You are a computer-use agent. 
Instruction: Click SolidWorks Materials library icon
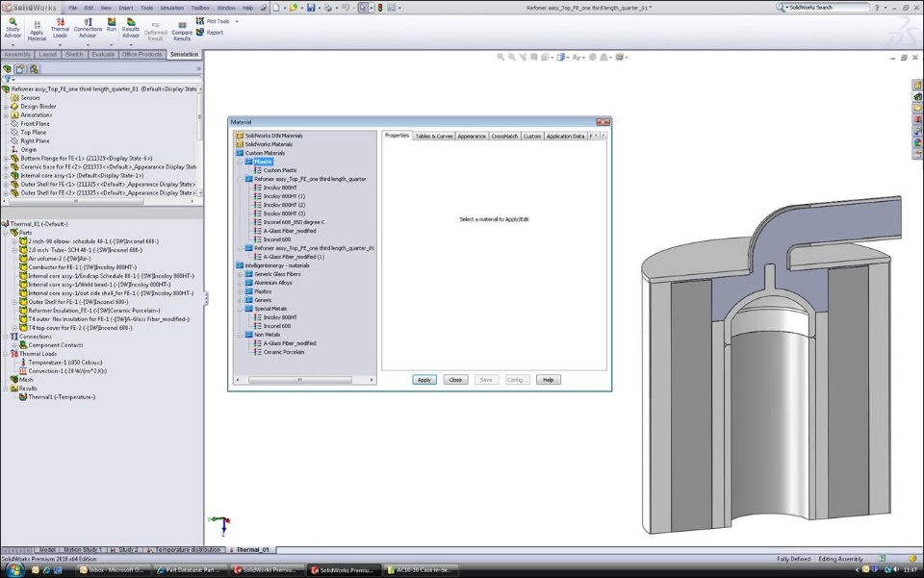[240, 144]
